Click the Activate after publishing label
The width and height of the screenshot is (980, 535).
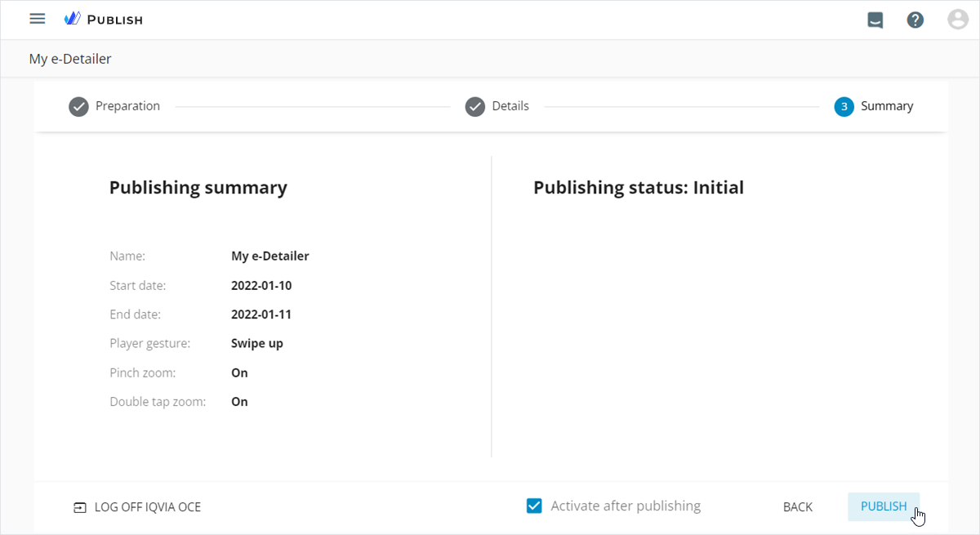point(626,506)
